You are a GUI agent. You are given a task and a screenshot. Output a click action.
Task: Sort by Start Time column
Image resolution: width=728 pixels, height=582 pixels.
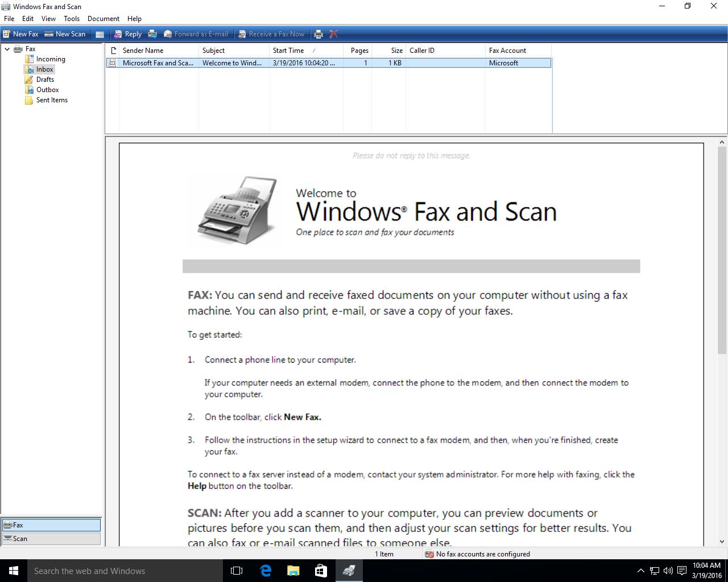click(306, 51)
